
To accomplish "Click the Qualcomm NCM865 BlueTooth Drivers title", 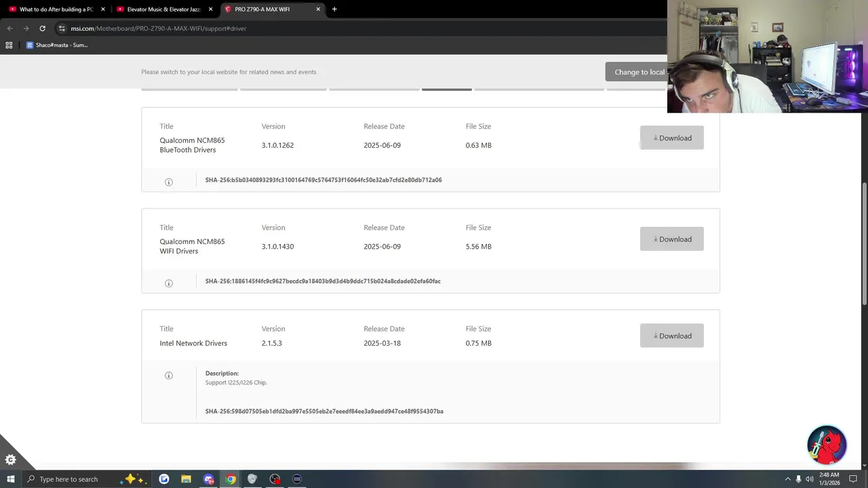I will click(x=192, y=145).
